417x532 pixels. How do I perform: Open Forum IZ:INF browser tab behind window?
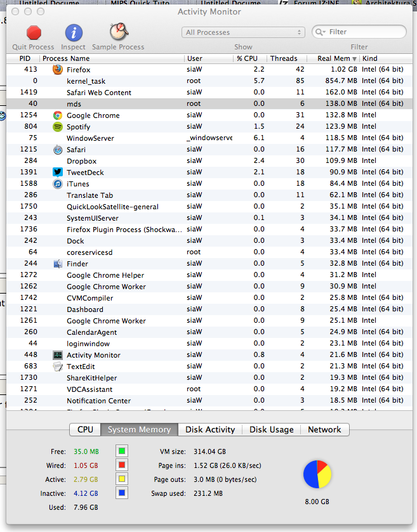(x=317, y=3)
